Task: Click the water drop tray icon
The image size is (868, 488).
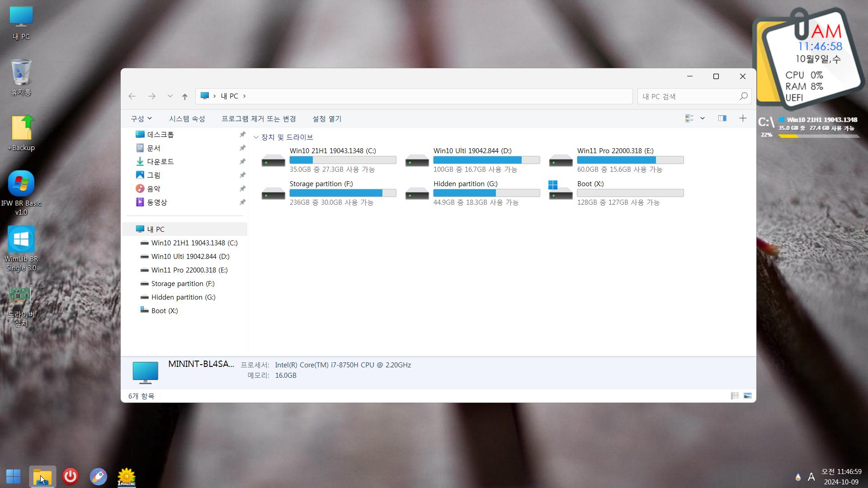Action: 798,477
